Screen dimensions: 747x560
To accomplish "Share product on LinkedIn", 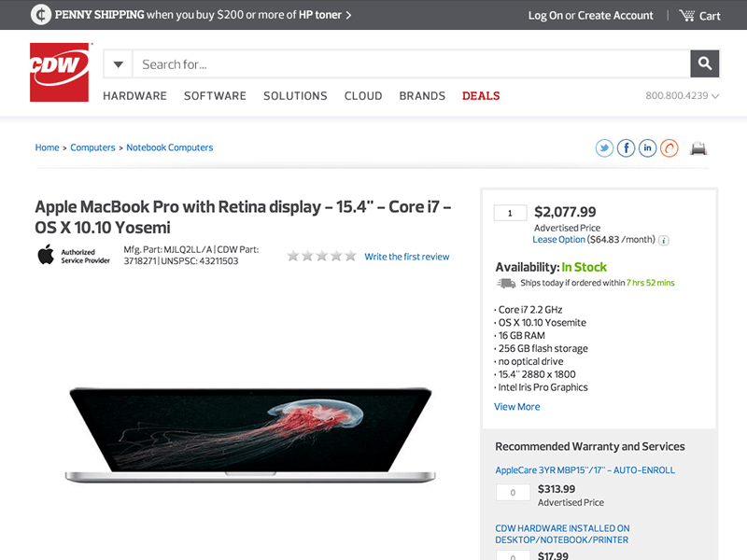I will (647, 148).
